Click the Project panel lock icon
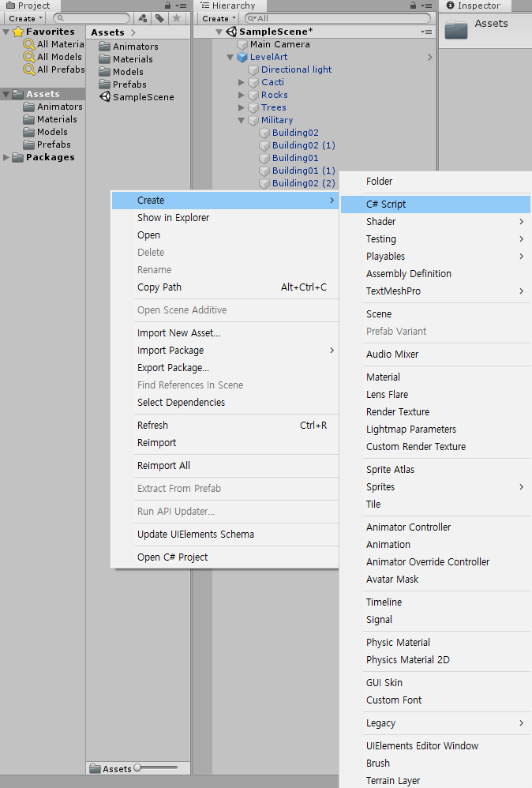Screen dimensions: 532x788 click(168, 5)
